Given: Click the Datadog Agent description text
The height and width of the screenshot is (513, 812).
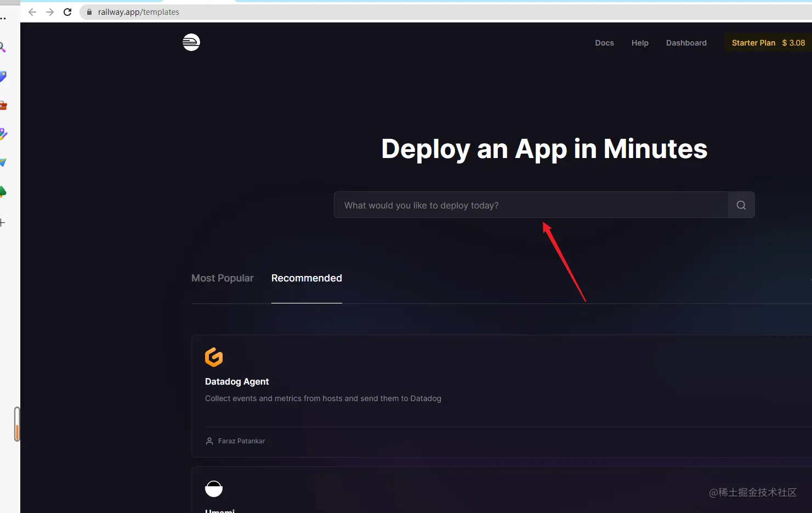Looking at the screenshot, I should pos(323,399).
